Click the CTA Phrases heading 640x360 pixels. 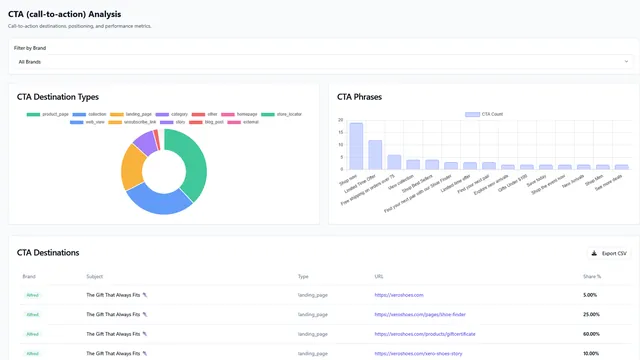point(359,97)
